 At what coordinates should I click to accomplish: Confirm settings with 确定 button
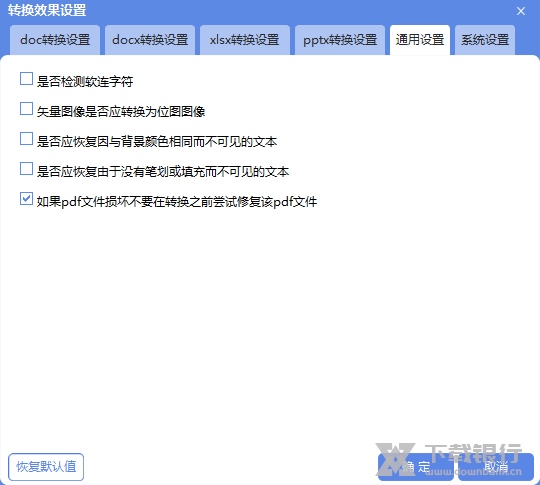(416, 467)
